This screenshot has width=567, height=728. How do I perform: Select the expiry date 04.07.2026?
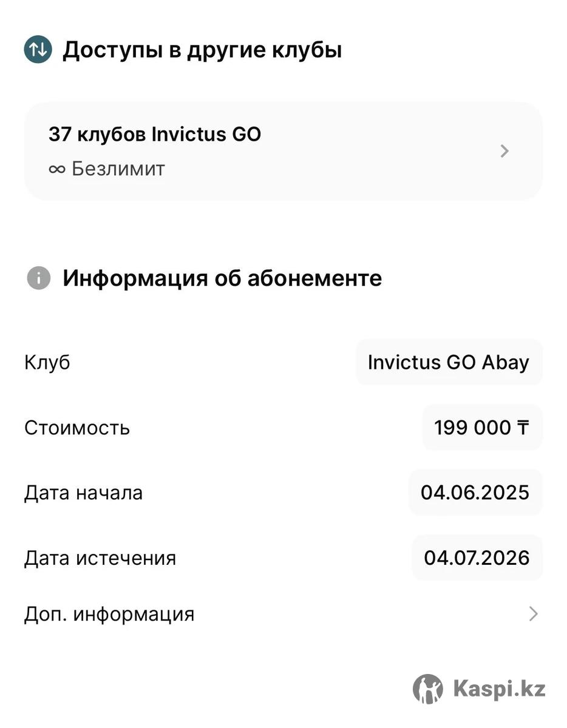click(x=477, y=558)
